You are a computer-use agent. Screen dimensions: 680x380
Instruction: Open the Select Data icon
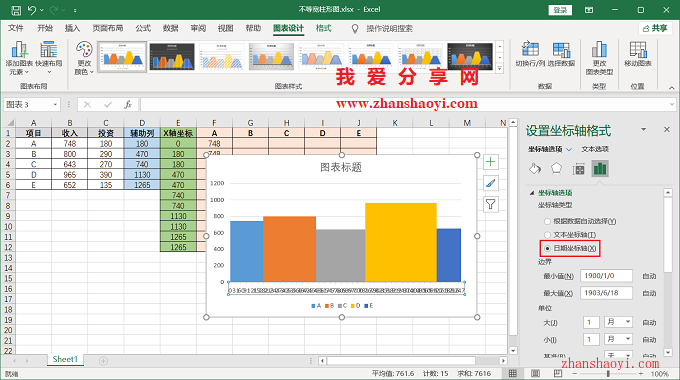point(561,49)
